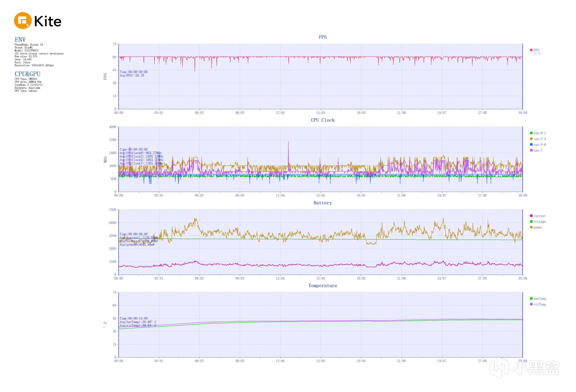
Task: Click the Temperature chart title
Action: (x=322, y=286)
